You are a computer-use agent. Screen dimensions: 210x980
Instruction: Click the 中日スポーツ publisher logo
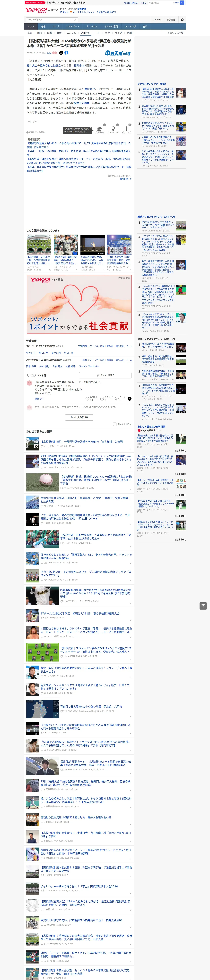(x=118, y=53)
